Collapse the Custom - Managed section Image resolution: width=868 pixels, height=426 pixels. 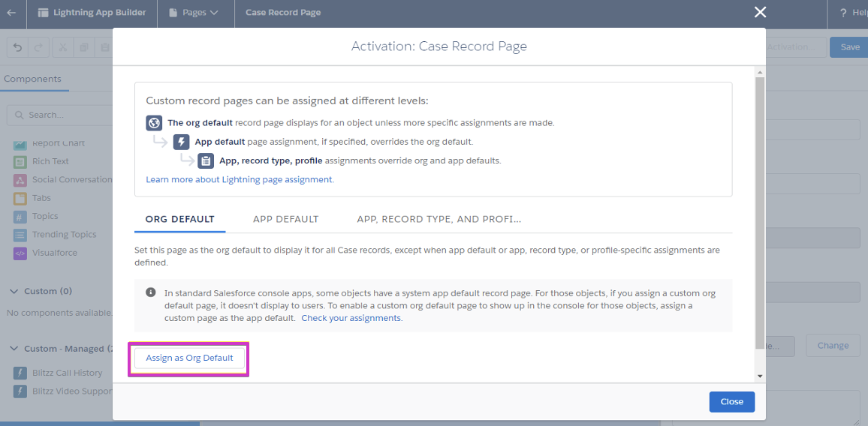[x=14, y=349]
